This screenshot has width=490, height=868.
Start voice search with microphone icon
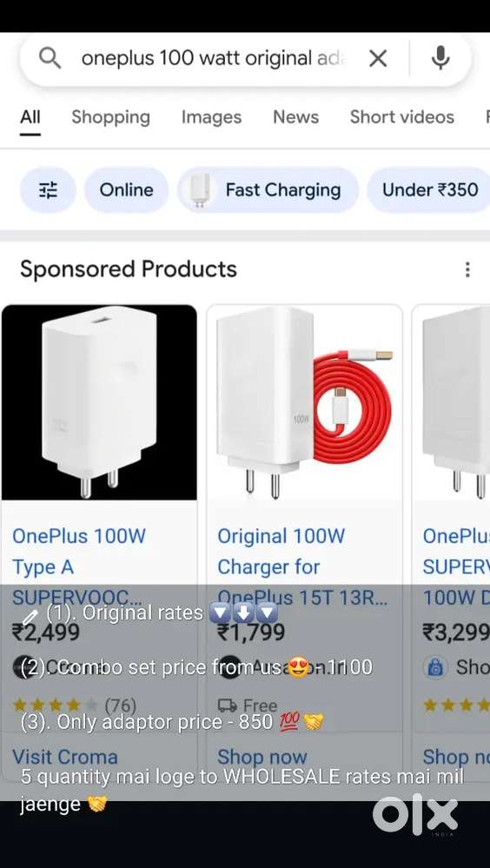(440, 57)
